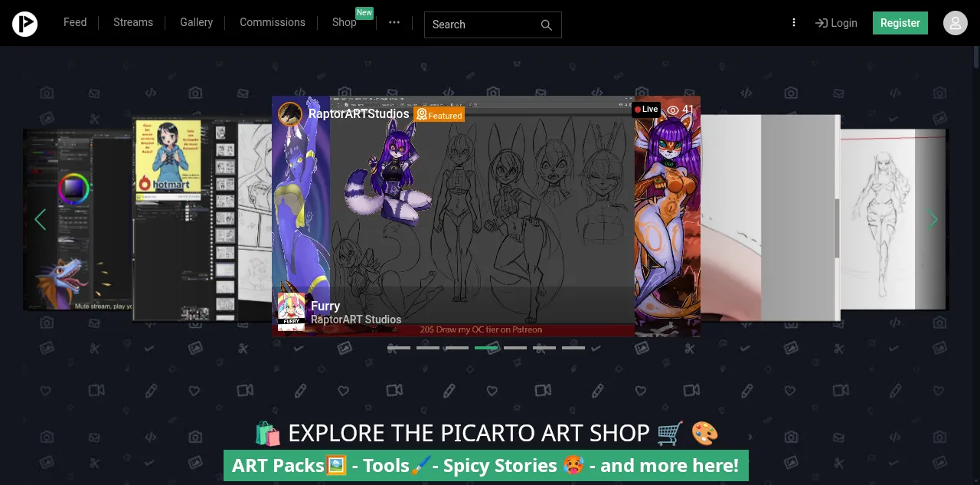Select the first carousel indicator

399,348
